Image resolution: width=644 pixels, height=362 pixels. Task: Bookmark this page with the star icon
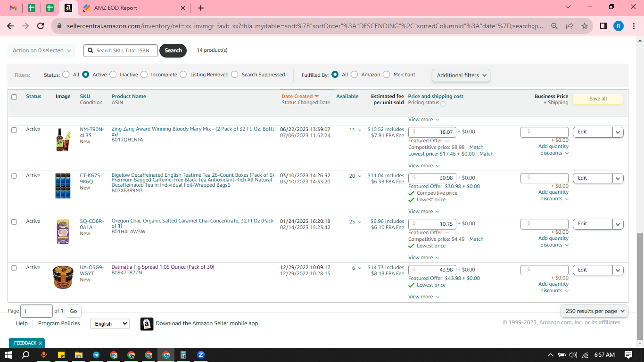click(x=585, y=26)
